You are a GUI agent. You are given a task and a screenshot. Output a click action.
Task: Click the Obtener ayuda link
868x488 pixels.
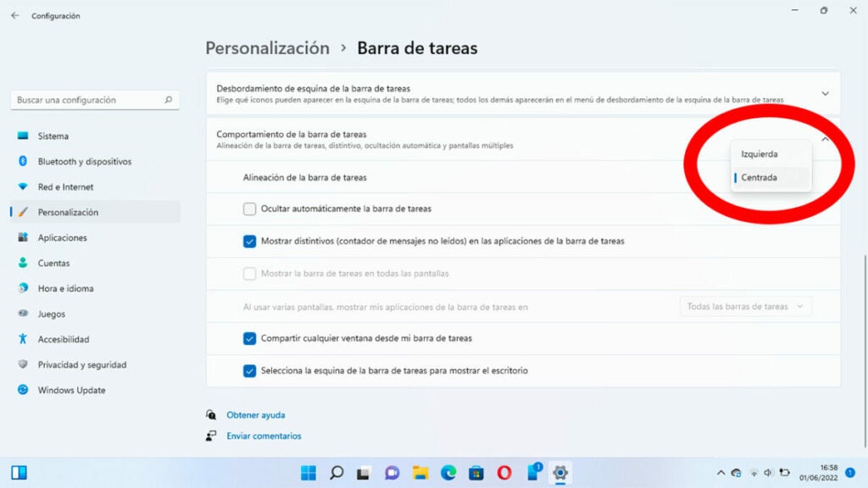tap(255, 415)
